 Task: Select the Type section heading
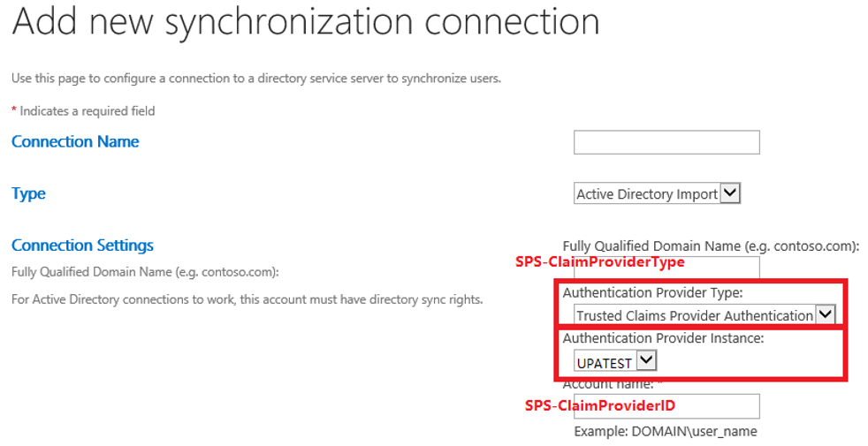[x=29, y=193]
